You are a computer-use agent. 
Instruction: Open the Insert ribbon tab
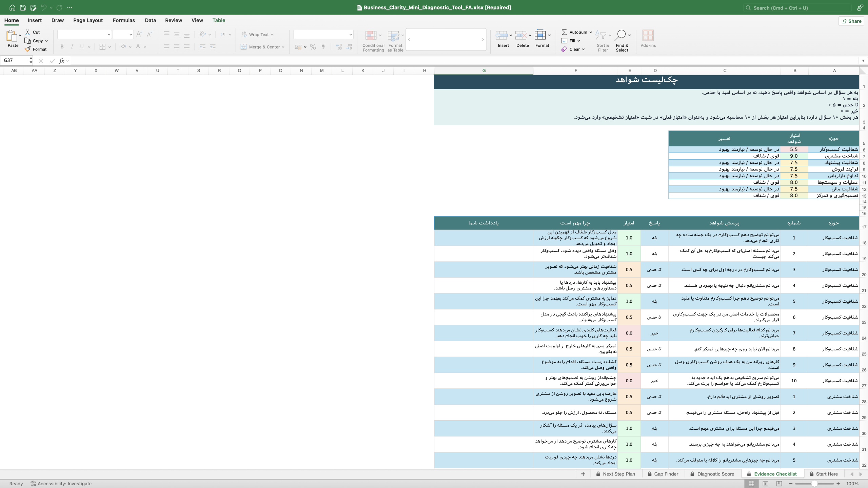35,20
